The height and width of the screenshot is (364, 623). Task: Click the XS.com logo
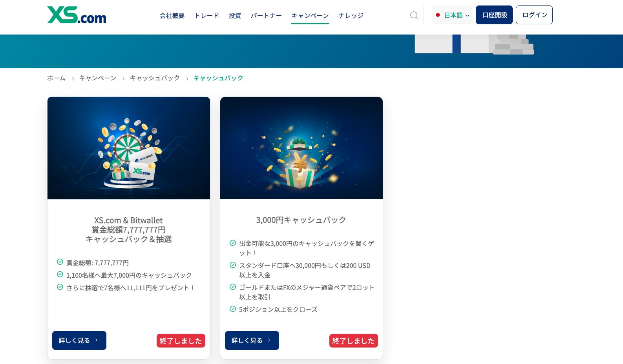coord(77,15)
